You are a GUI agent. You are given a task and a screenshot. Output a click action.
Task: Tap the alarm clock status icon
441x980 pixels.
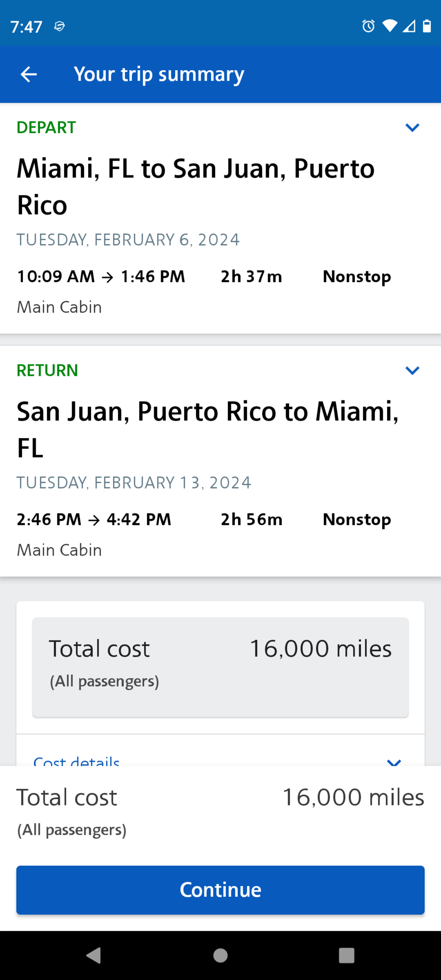pos(368,26)
